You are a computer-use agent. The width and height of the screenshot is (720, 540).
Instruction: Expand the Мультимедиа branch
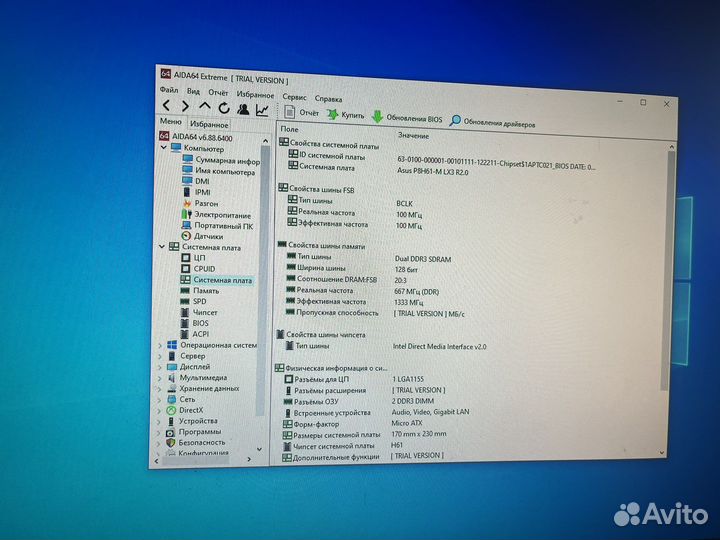pos(160,378)
